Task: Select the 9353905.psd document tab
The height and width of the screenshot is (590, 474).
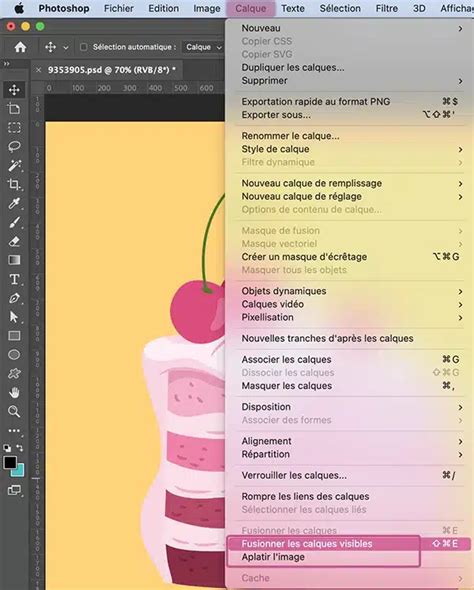Action: pos(112,70)
